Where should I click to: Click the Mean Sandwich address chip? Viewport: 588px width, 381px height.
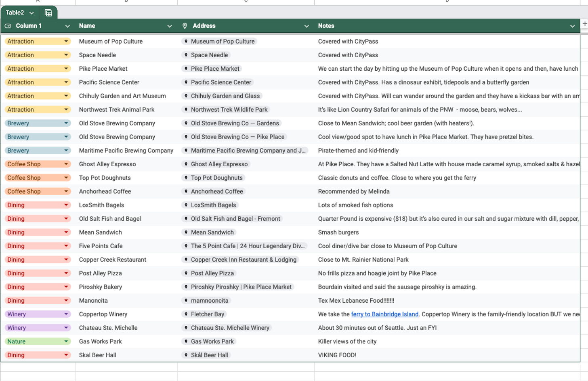pyautogui.click(x=209, y=232)
